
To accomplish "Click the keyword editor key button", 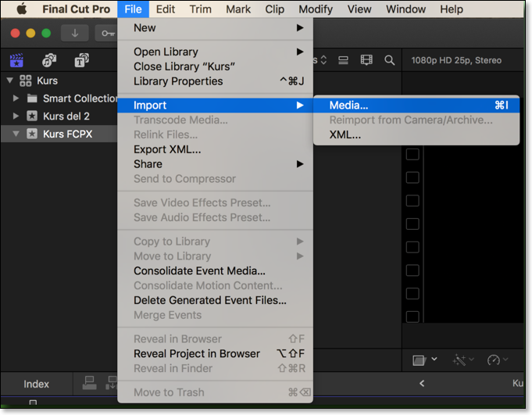I will click(x=106, y=33).
